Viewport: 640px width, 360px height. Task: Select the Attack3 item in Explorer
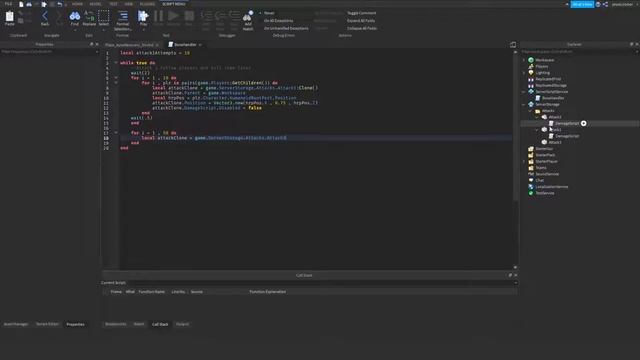pos(554,142)
